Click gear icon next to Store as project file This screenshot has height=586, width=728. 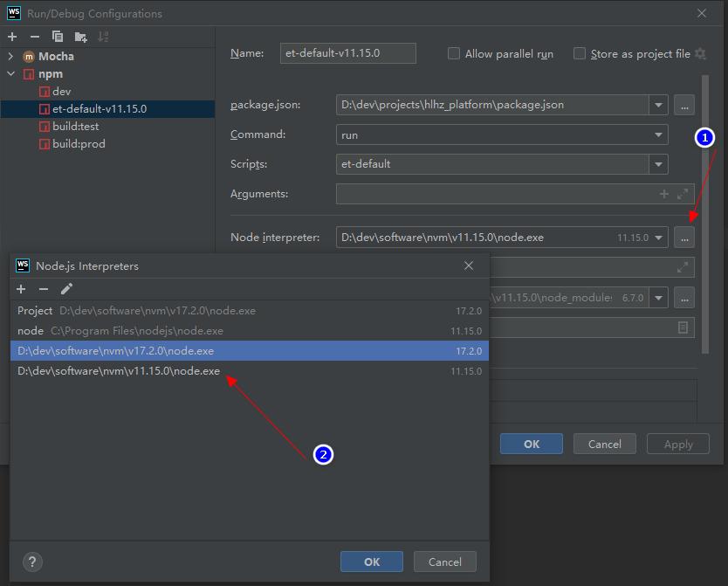coord(701,54)
